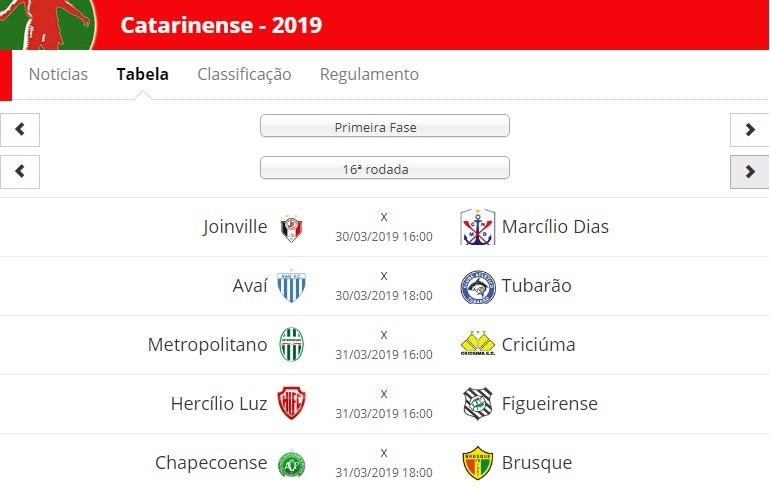Click the Joinville team crest

[x=291, y=228]
